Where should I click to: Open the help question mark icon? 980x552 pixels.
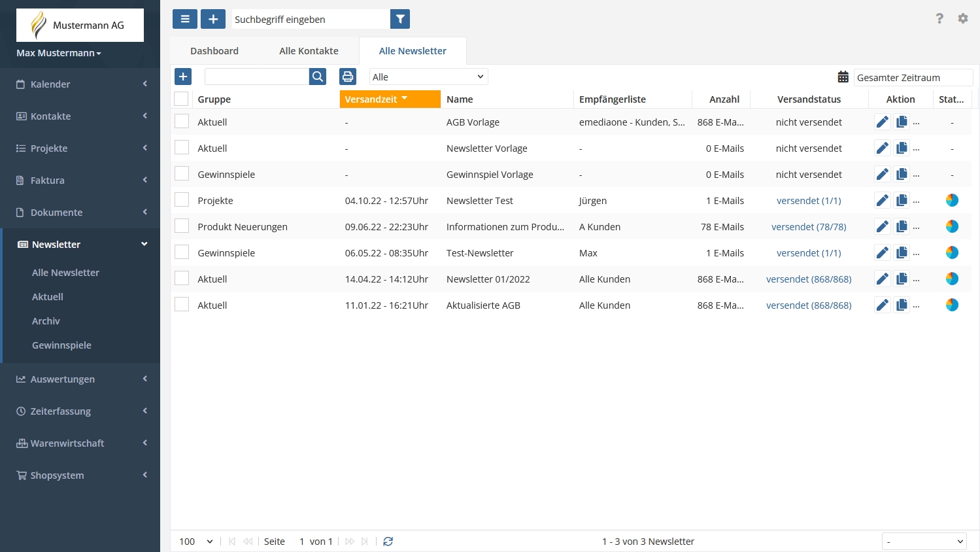click(939, 18)
